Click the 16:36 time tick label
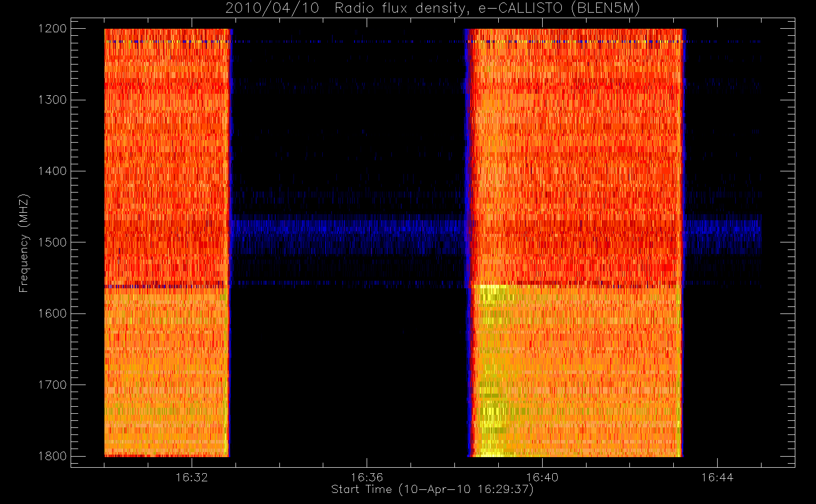This screenshot has height=504, width=816. coord(367,477)
